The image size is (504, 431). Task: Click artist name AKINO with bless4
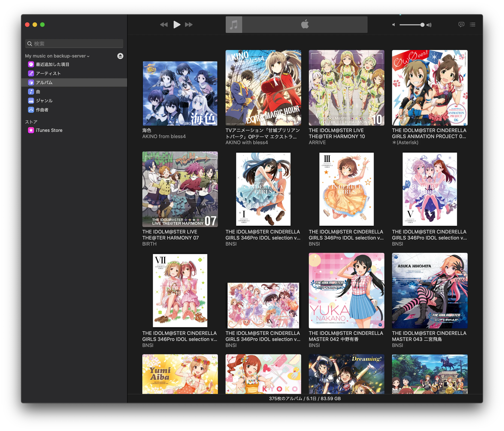[247, 142]
